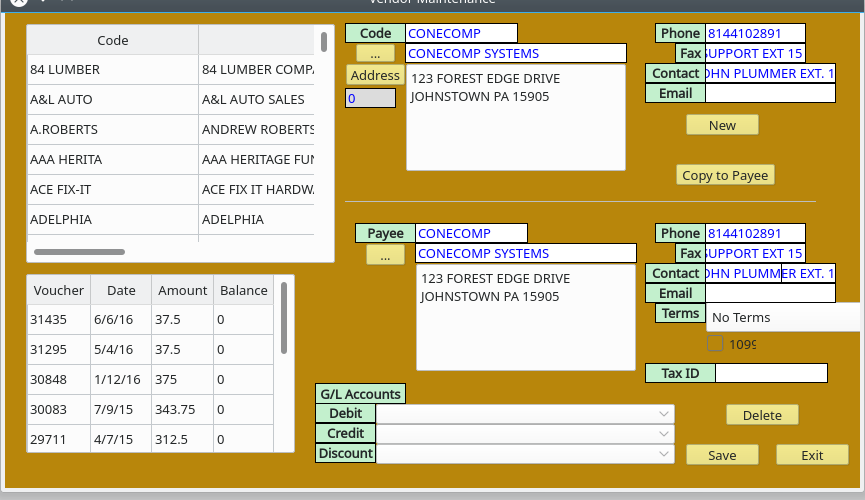Select vendor row 84 LUMBER
The width and height of the screenshot is (865, 500).
click(x=170, y=70)
